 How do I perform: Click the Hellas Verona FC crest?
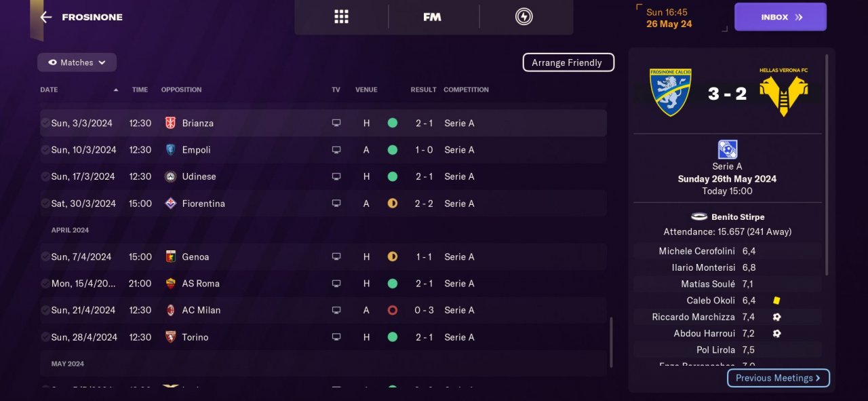[x=783, y=92]
